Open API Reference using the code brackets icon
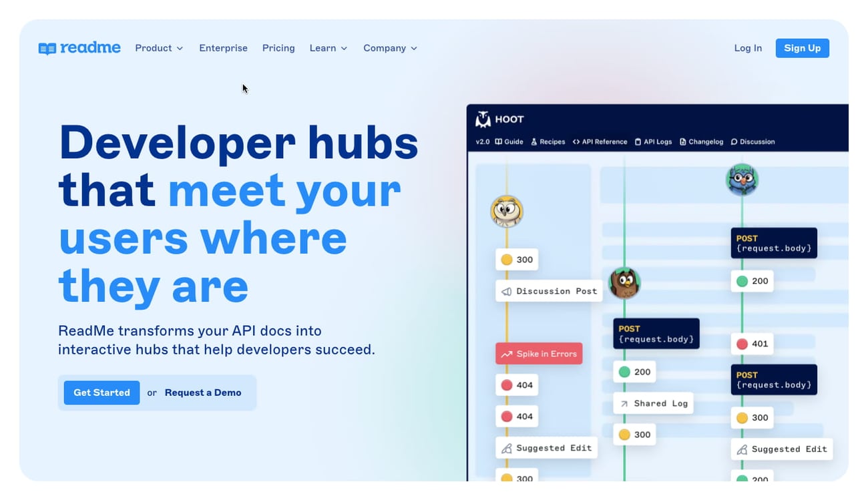 pyautogui.click(x=576, y=142)
